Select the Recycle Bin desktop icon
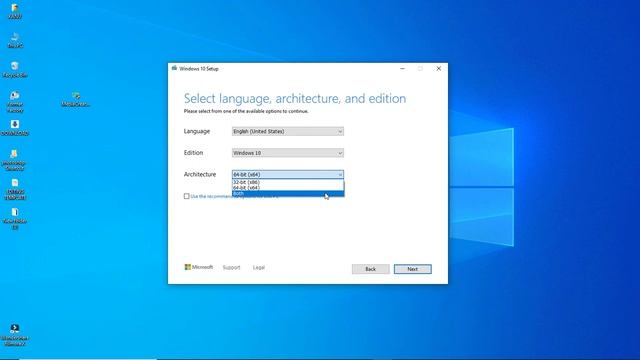 15,70
